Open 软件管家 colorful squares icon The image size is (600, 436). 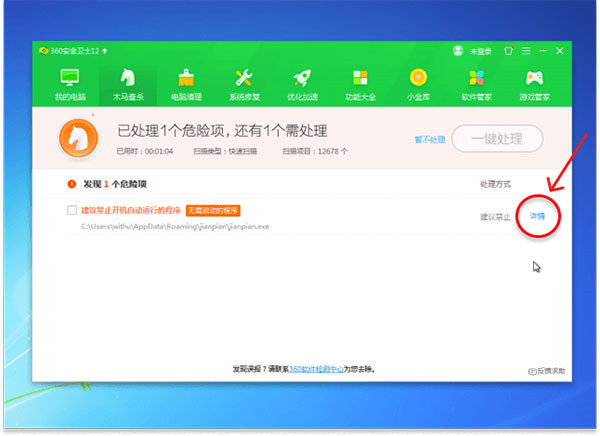tap(476, 78)
